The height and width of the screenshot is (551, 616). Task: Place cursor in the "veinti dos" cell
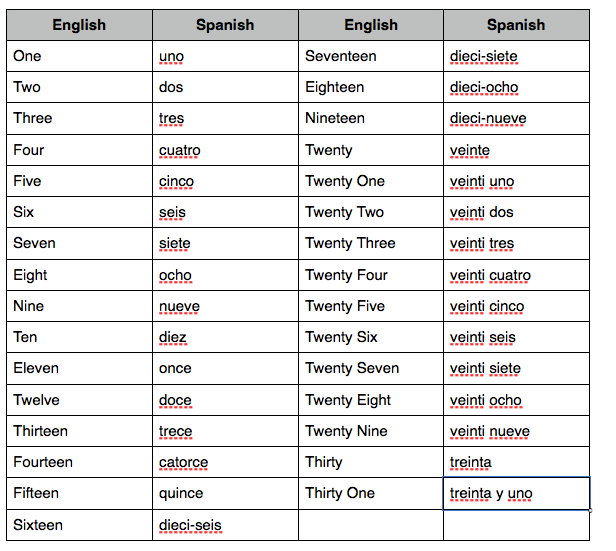point(482,212)
